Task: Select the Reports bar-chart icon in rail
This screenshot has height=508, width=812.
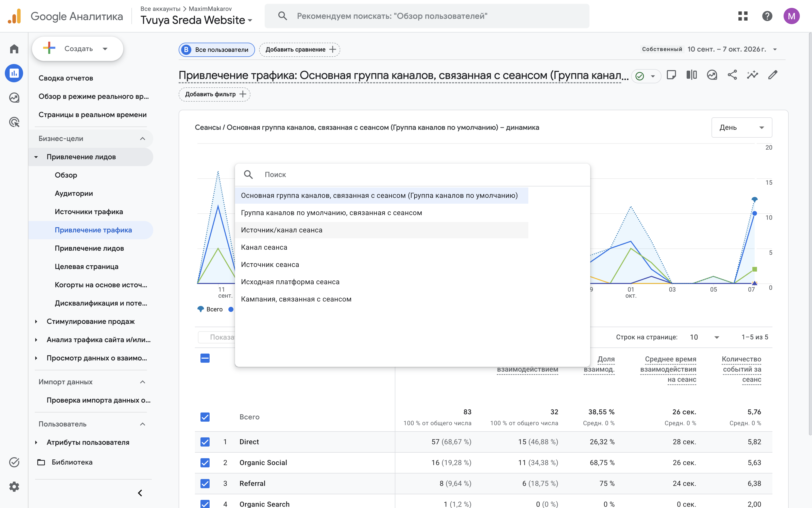Action: (x=14, y=73)
